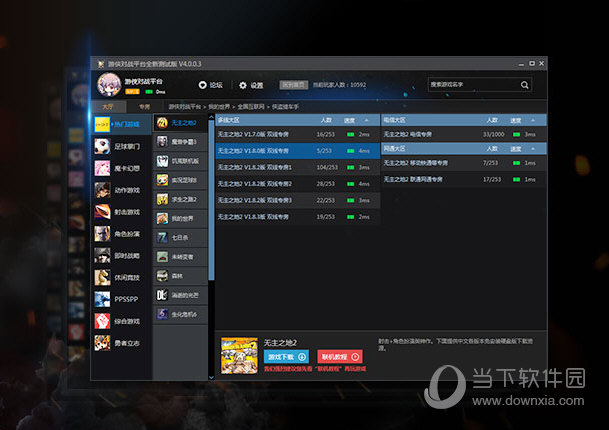Sort 多线大区 by 人数 column
The height and width of the screenshot is (430, 609).
(326, 120)
